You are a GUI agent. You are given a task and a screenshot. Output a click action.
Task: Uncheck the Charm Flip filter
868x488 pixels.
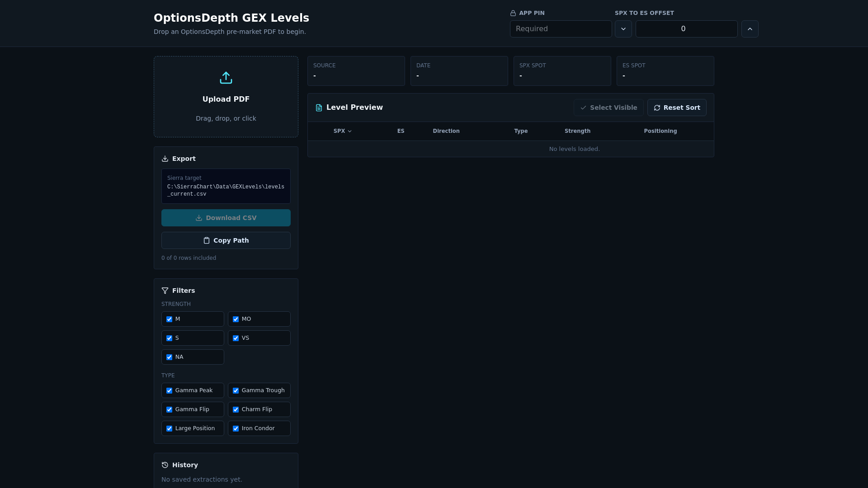coord(236,409)
